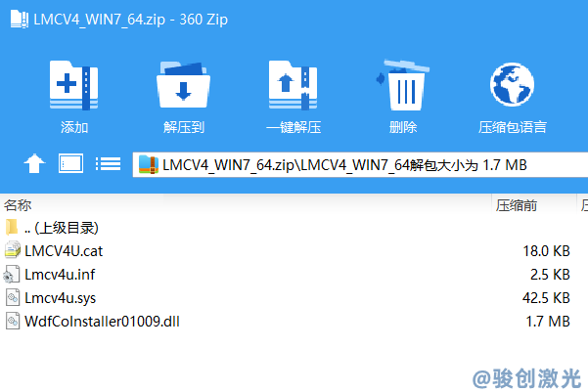
Task: Click the Lmcv4u.sys file icon
Action: point(13,297)
